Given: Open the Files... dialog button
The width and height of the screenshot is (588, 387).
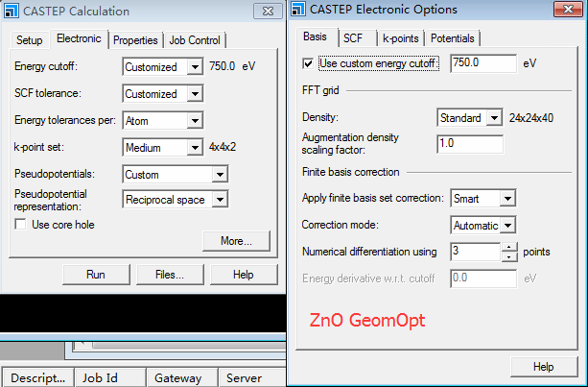Looking at the screenshot, I should pyautogui.click(x=170, y=275).
